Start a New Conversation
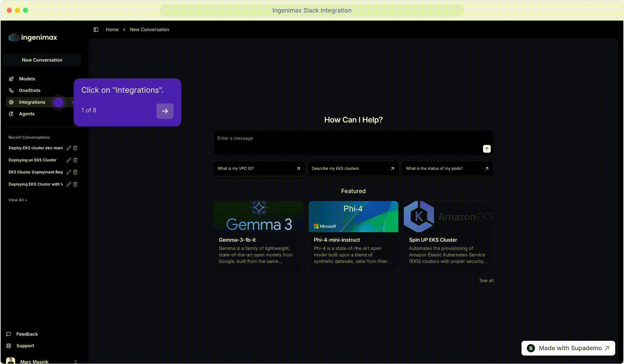This screenshot has width=624, height=364. click(42, 60)
